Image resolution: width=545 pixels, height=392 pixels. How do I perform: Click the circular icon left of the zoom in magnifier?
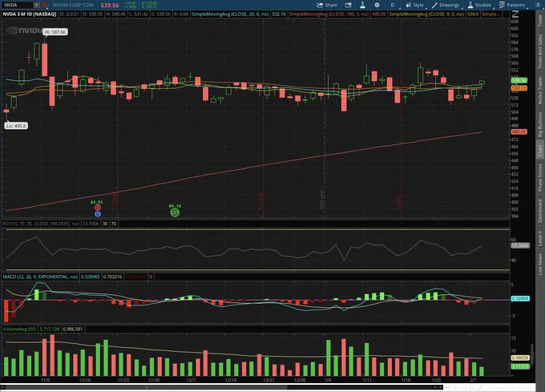click(456, 387)
